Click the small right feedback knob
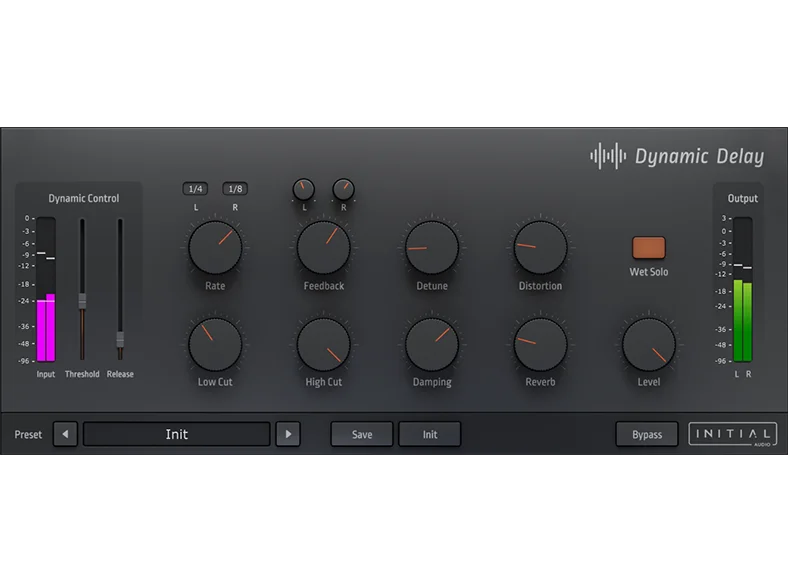Screen dimensions: 788x581 344,189
